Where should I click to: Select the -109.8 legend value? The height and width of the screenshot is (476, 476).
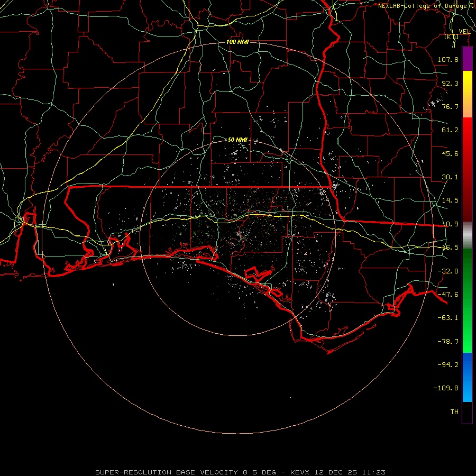[x=446, y=388]
